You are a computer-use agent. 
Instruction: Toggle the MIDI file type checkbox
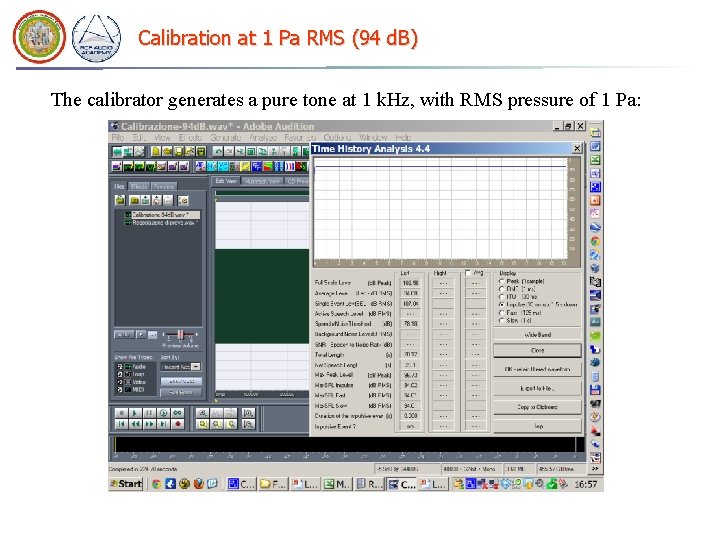[120, 389]
